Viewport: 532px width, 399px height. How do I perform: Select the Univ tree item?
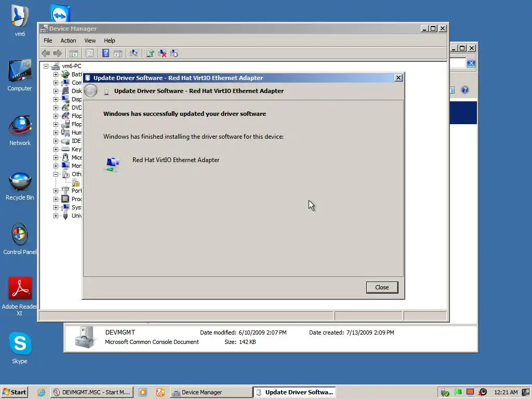click(76, 216)
